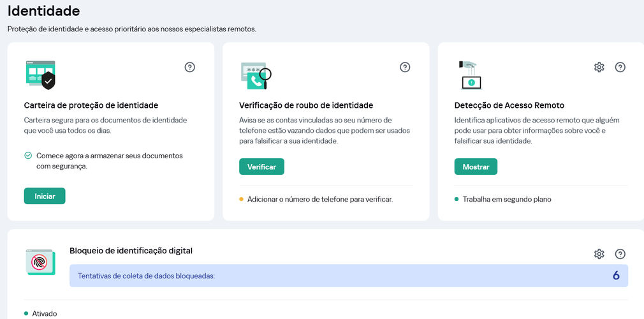Image resolution: width=644 pixels, height=319 pixels.
Task: Click Tentativas de coleta de dados bloqueadas bar
Action: [349, 276]
